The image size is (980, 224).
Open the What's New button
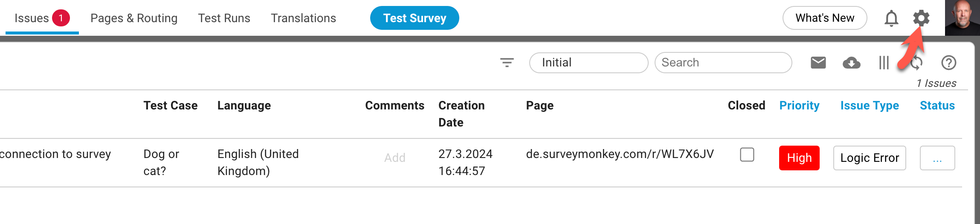[825, 18]
